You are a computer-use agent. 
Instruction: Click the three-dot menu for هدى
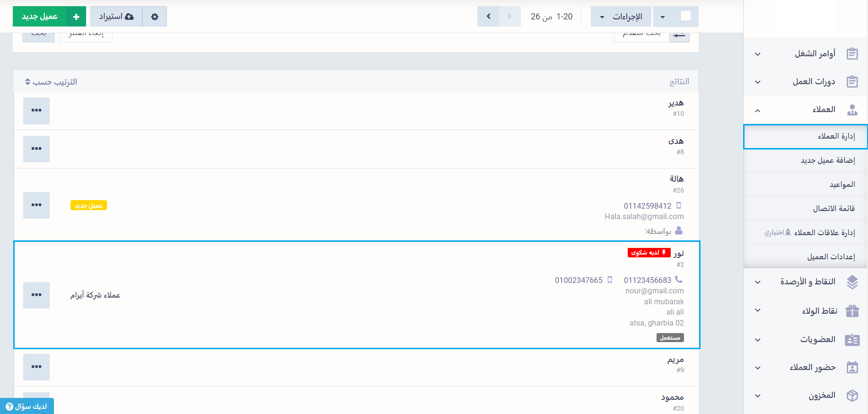[36, 149]
